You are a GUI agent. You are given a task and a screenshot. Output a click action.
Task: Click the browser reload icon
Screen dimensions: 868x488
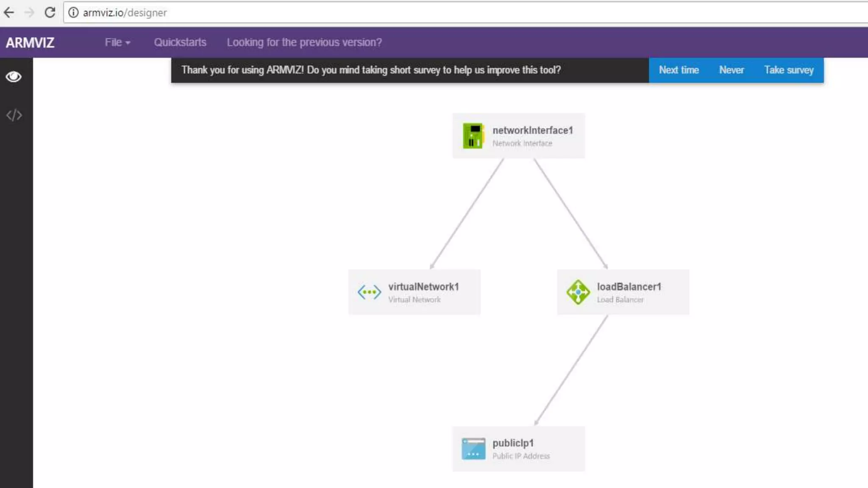click(50, 12)
